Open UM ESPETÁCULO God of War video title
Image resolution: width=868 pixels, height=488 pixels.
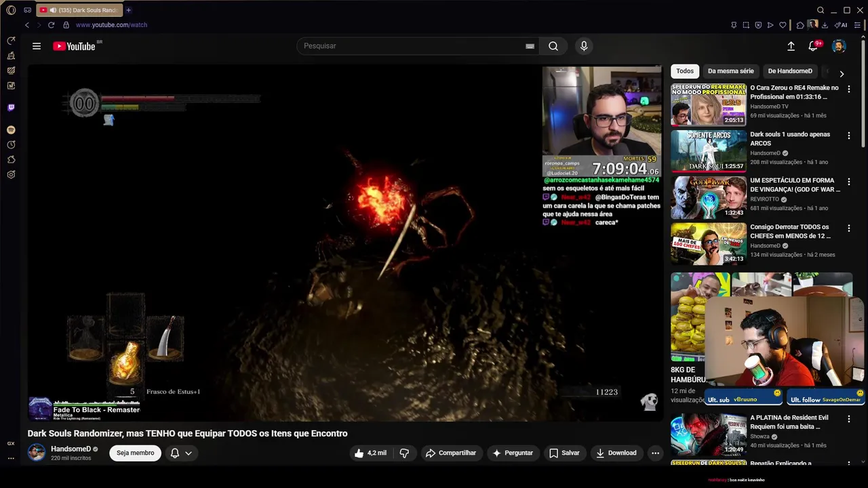click(x=795, y=185)
